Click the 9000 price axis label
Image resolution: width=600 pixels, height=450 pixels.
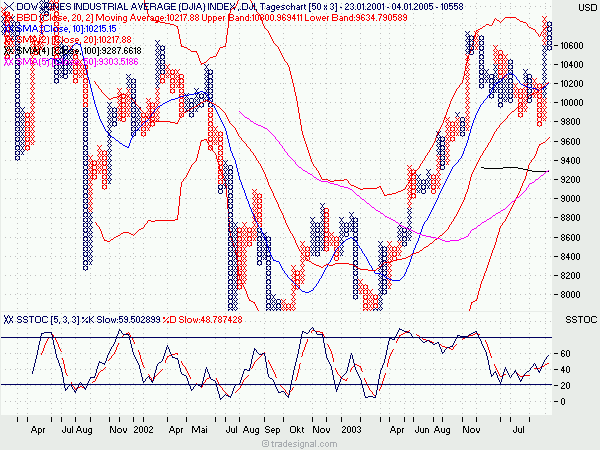point(570,199)
